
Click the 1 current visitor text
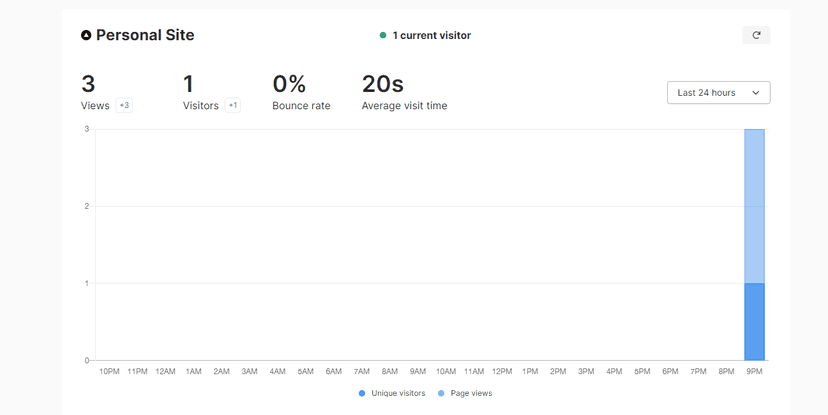tap(431, 35)
